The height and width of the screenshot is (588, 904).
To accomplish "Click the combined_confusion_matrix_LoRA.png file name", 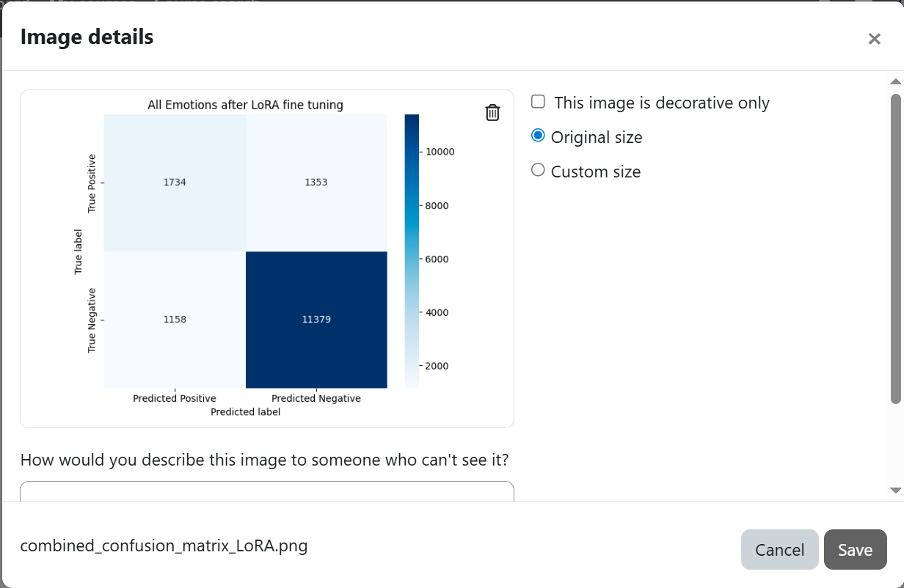I will 164,545.
